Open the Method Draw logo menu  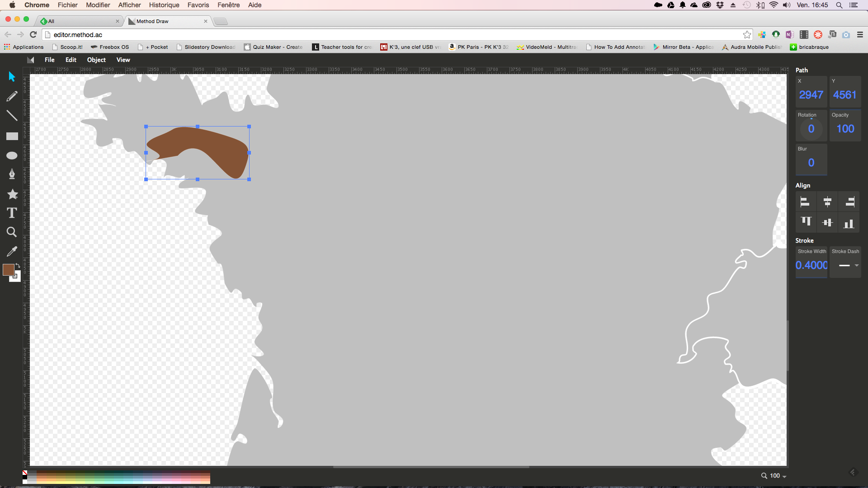point(31,60)
